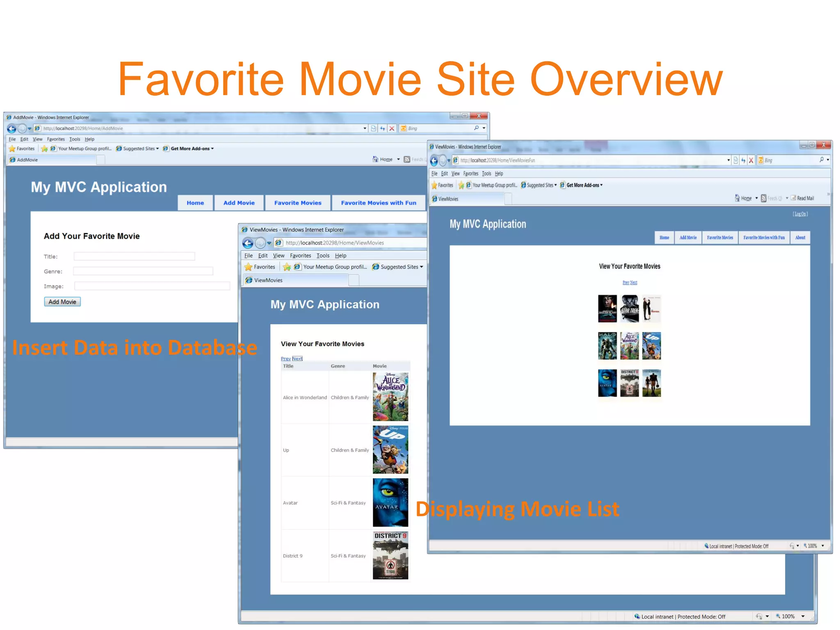Click add-to-favorites-bar star icon in AddMovie window
The height and width of the screenshot is (630, 840).
coord(44,148)
